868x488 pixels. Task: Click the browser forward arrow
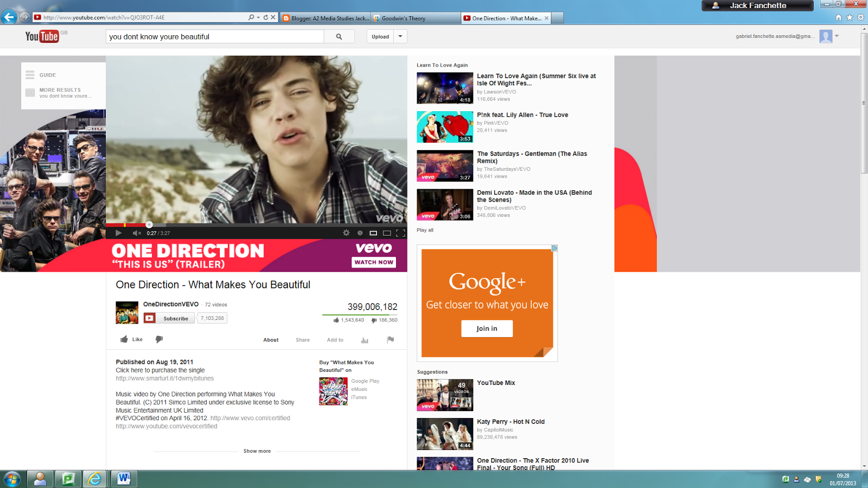(24, 17)
